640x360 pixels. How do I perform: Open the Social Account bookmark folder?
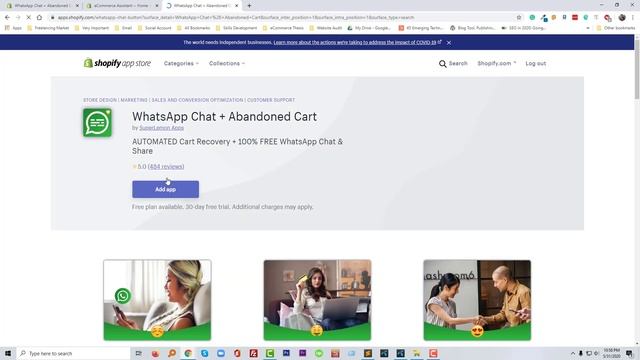154,28
